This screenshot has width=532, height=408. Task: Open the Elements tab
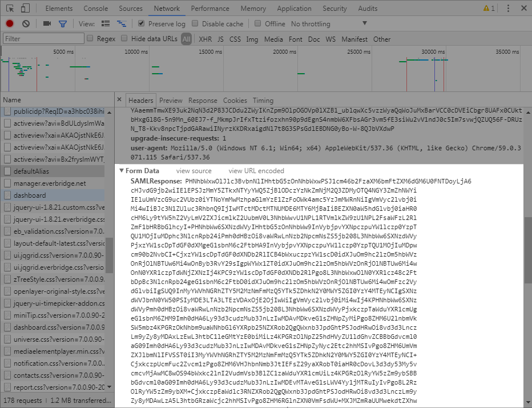coord(59,9)
